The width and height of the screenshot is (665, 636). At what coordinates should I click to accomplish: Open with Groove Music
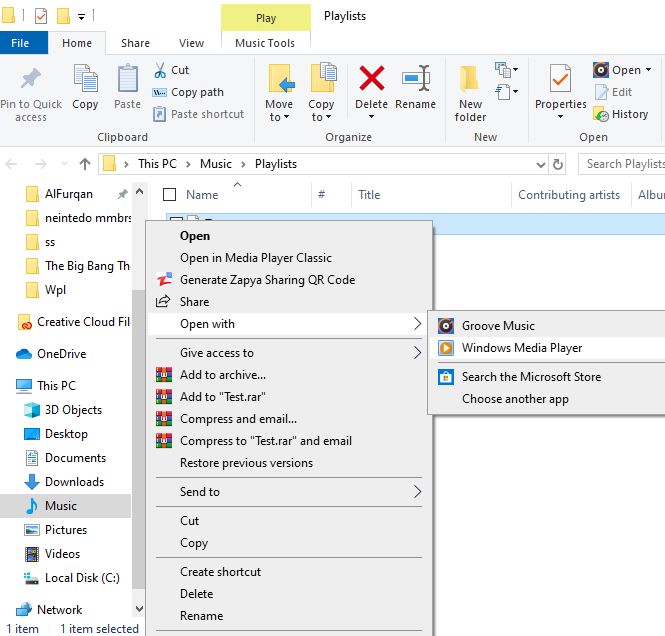[x=548, y=326]
